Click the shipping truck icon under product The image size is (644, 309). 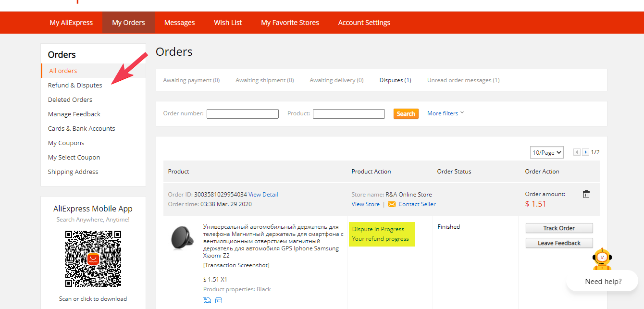click(x=207, y=301)
